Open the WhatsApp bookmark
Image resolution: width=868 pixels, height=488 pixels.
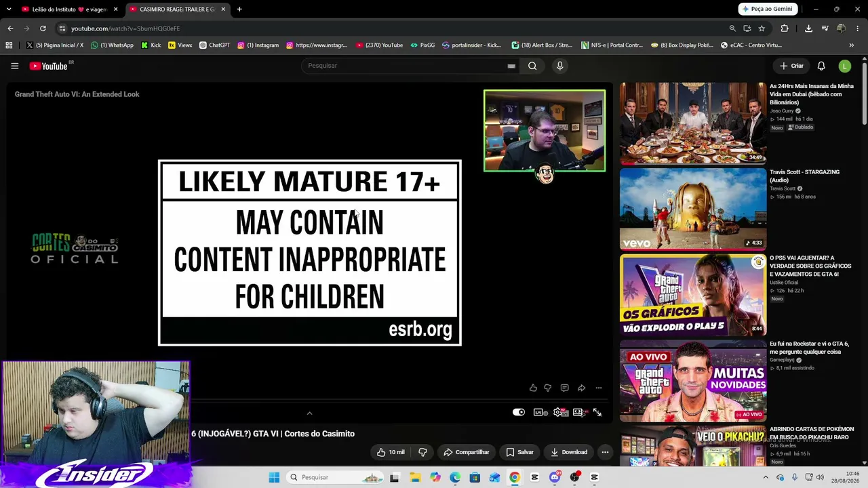click(x=113, y=45)
